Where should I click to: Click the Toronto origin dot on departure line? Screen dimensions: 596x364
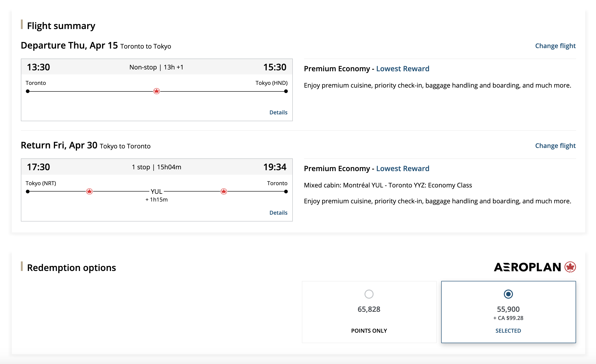(28, 91)
